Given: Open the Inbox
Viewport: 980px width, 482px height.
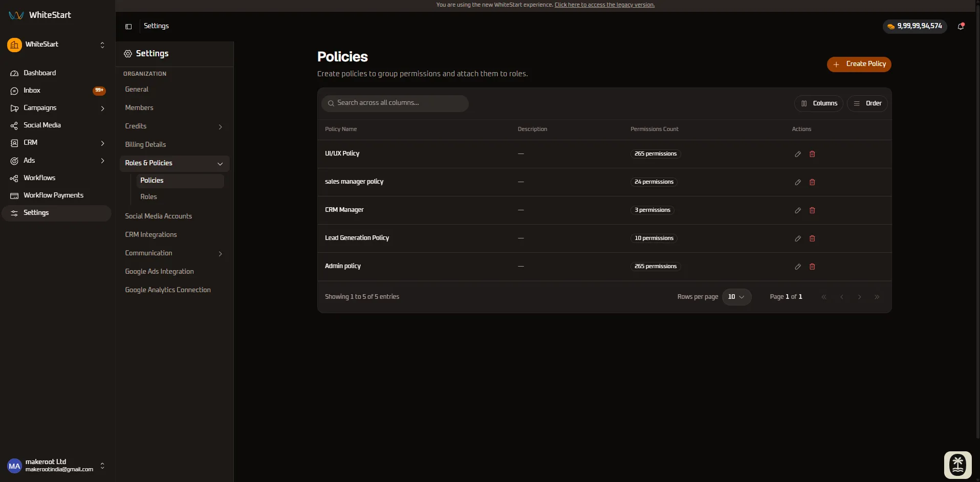Looking at the screenshot, I should [x=56, y=91].
